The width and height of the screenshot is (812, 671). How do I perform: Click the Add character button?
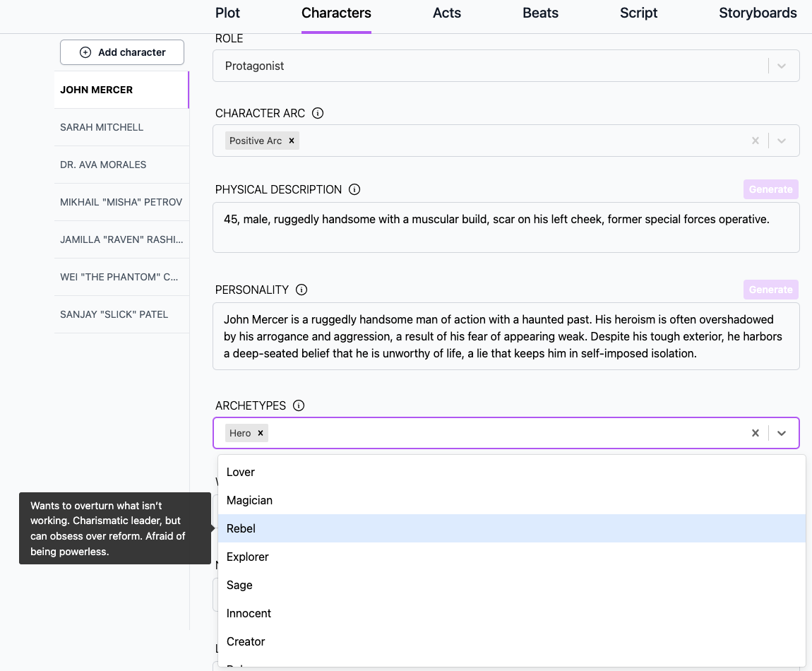122,52
